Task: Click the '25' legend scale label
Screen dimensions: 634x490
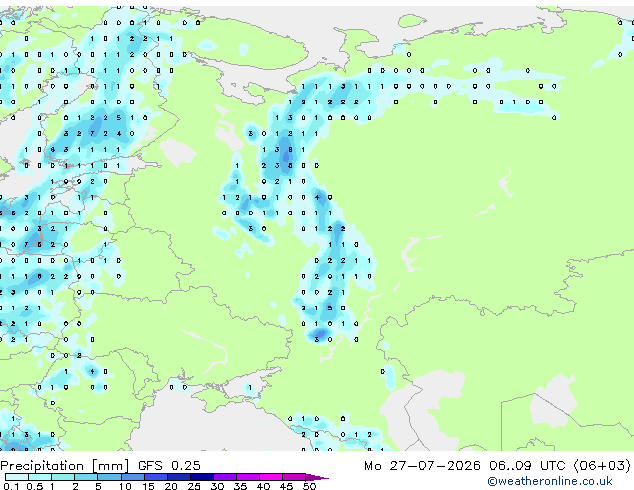Action: click(194, 486)
